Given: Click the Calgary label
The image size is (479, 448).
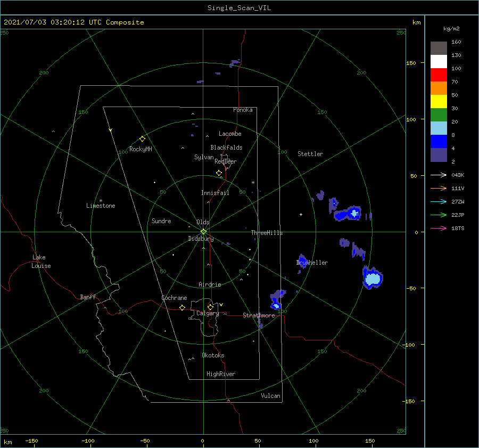Looking at the screenshot, I should coord(208,313).
